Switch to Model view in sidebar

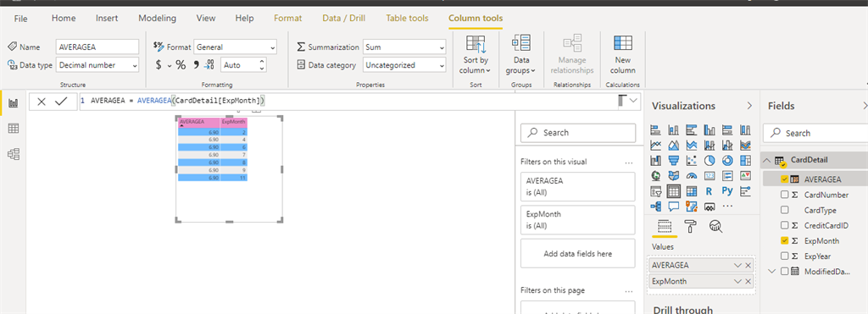coord(14,154)
